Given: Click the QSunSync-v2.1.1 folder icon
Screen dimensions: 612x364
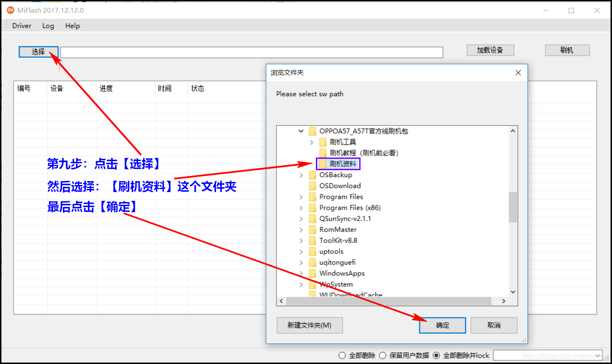Looking at the screenshot, I should [x=312, y=219].
